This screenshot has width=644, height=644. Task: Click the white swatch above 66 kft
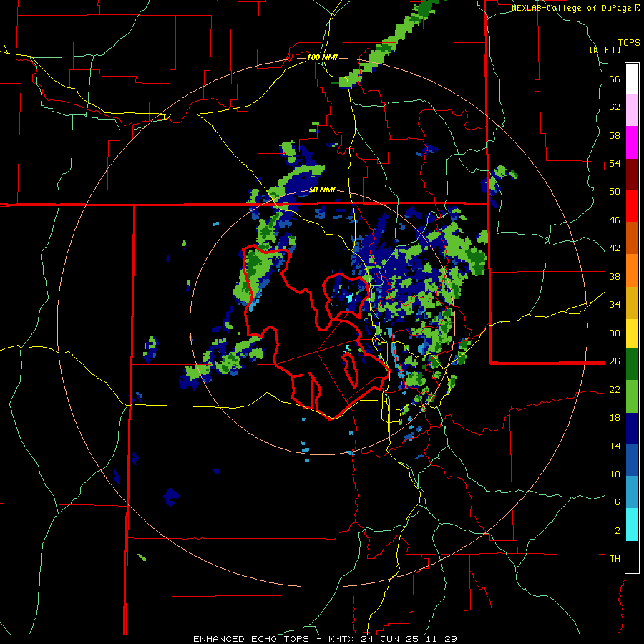[x=632, y=79]
